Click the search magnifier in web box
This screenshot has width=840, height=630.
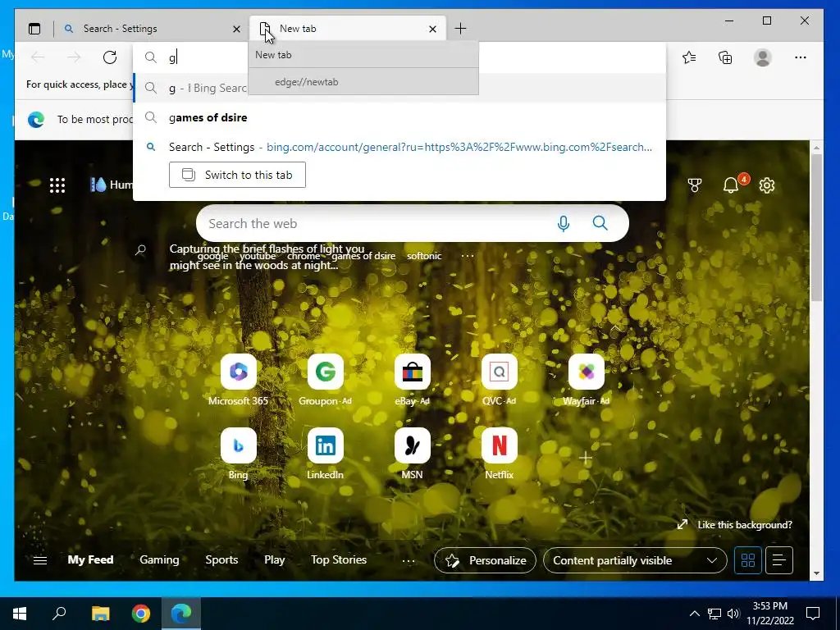point(600,223)
